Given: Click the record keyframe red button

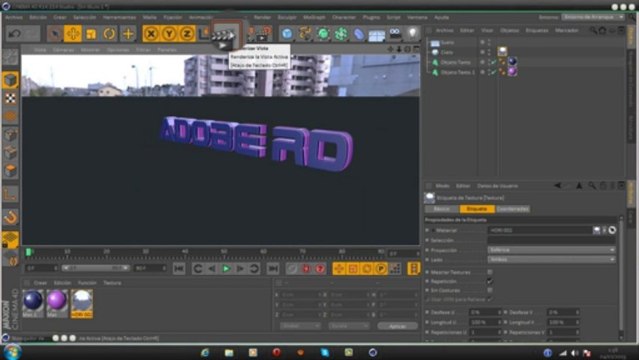Looking at the screenshot, I should (x=306, y=269).
